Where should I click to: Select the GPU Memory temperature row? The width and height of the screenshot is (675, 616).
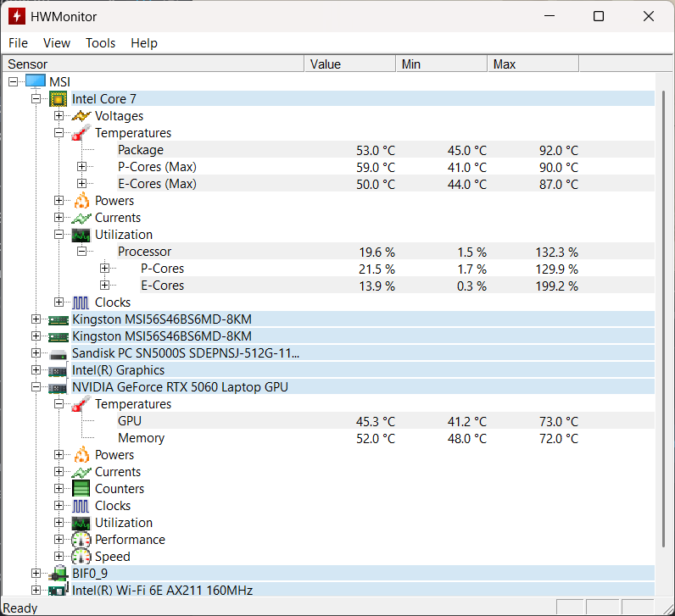pos(141,438)
